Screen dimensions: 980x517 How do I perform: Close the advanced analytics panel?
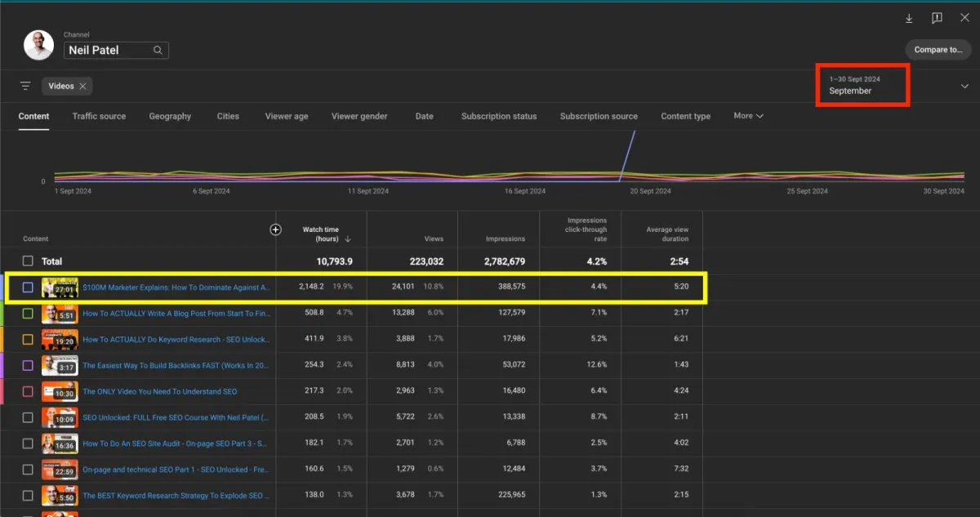(964, 18)
